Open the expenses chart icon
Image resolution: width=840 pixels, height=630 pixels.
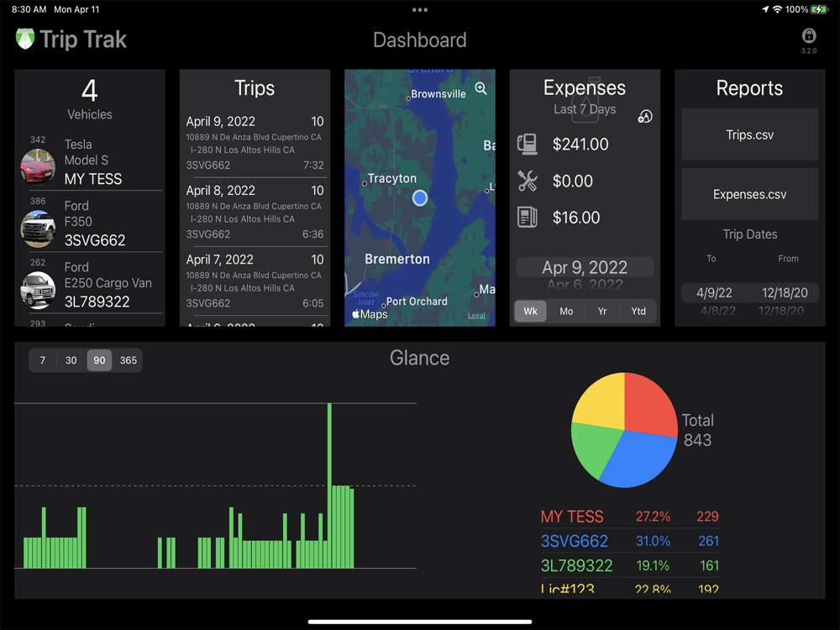[645, 116]
